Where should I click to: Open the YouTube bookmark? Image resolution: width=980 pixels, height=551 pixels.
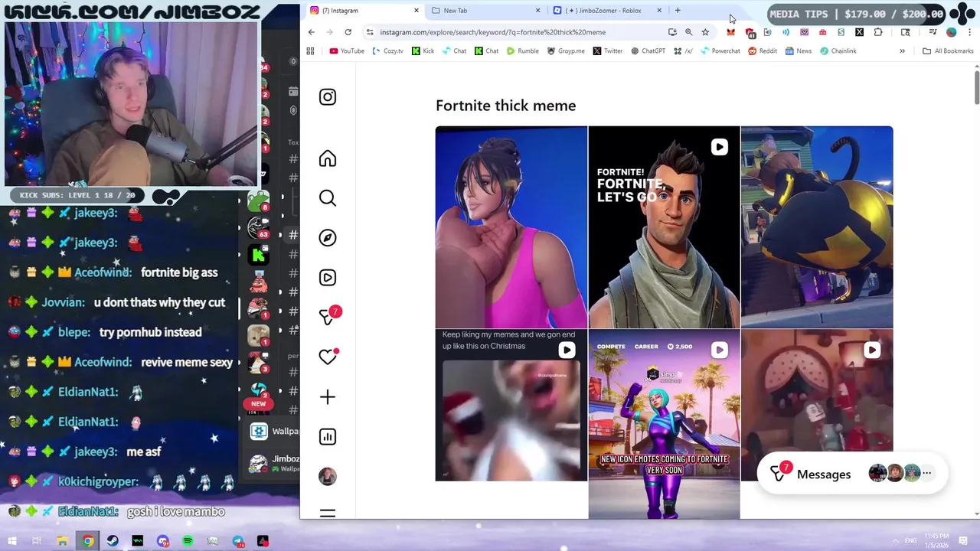click(347, 51)
